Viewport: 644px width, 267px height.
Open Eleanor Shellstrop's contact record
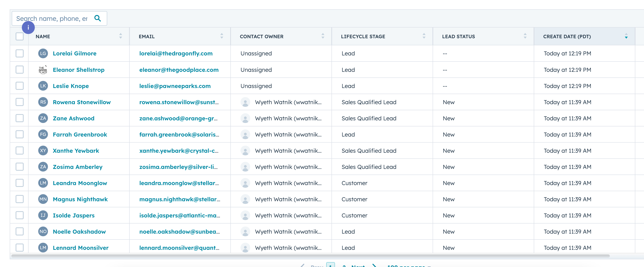pos(78,70)
